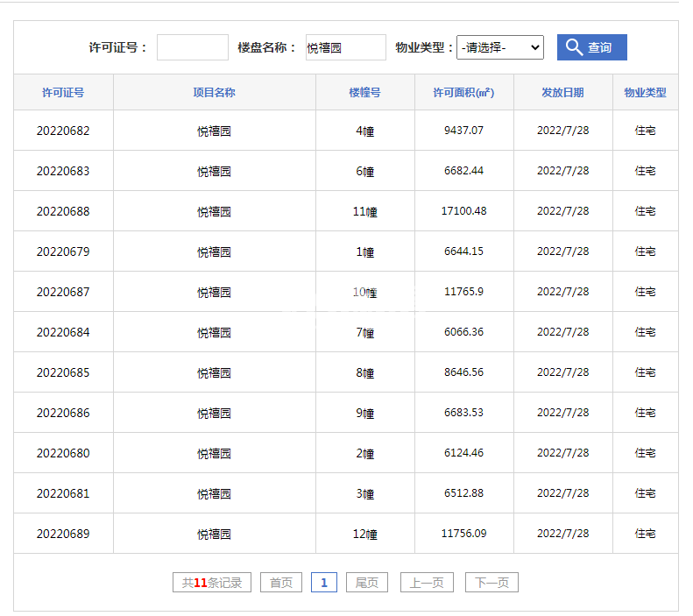Sort by 物业类型 column header
The image size is (693, 616).
645,92
